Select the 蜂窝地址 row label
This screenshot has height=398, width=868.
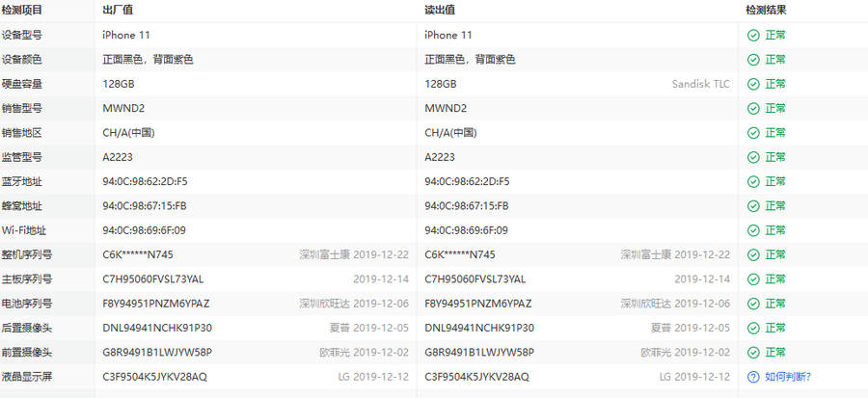coord(21,206)
